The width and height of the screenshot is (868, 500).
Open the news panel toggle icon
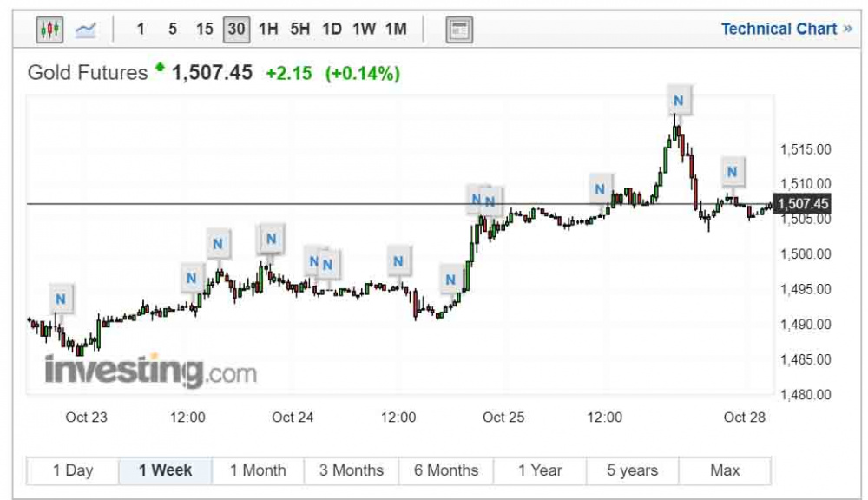459,30
